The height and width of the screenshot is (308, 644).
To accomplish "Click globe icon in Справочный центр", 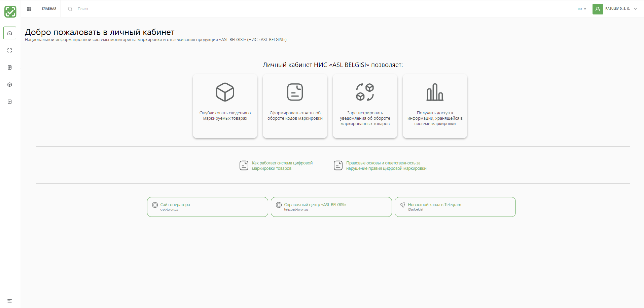I will pyautogui.click(x=279, y=205).
